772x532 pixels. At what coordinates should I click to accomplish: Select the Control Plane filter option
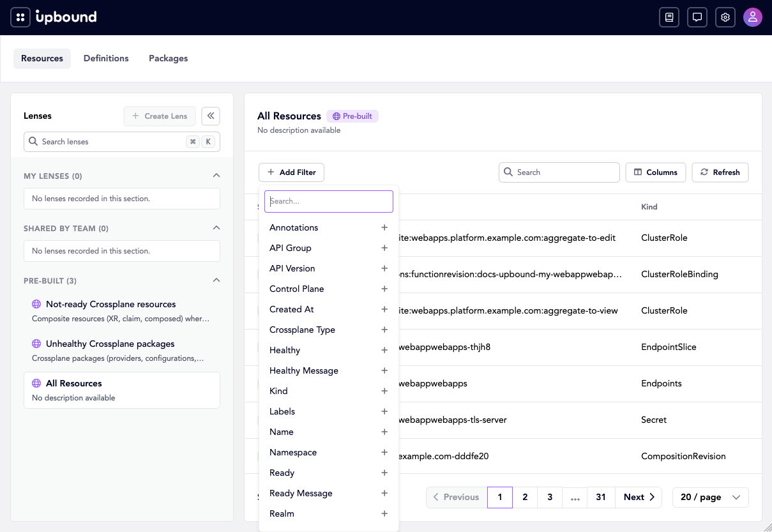pos(329,289)
